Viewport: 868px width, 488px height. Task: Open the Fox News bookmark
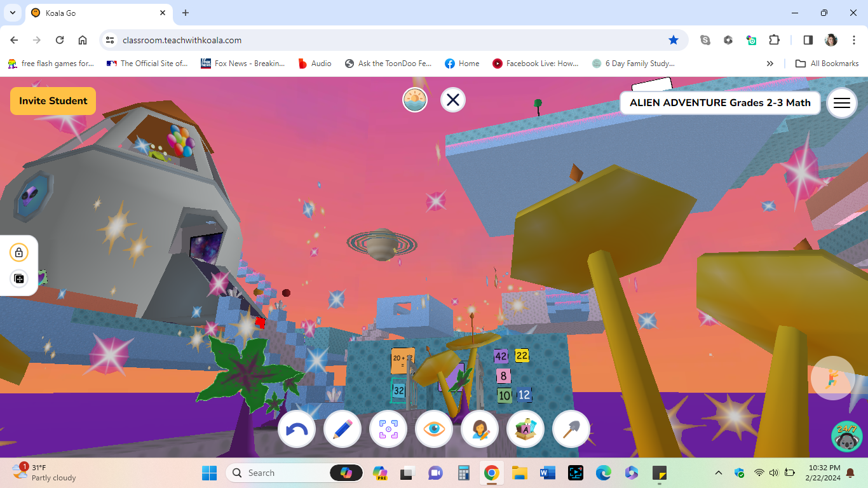point(243,63)
